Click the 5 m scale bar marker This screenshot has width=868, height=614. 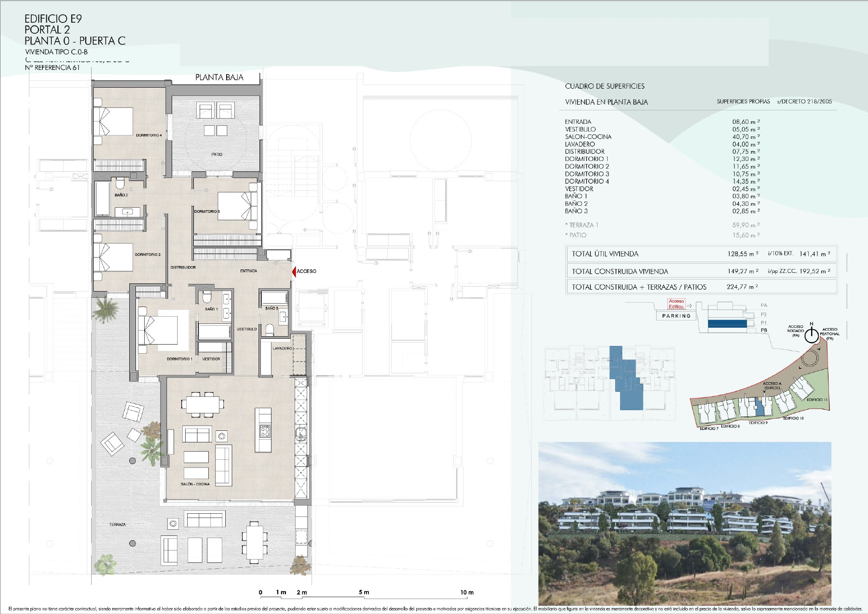364,592
